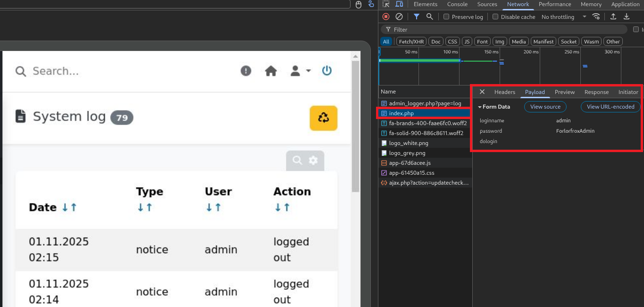Open the user account dropdown

coord(301,71)
